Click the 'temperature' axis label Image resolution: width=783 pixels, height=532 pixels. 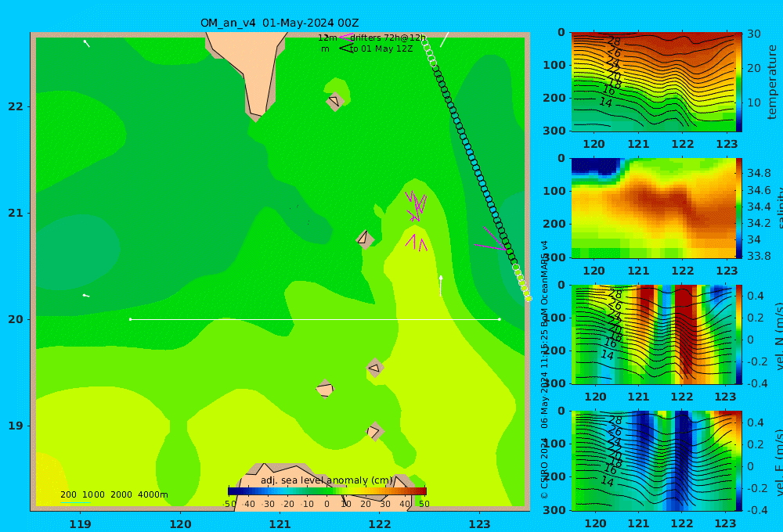772,82
